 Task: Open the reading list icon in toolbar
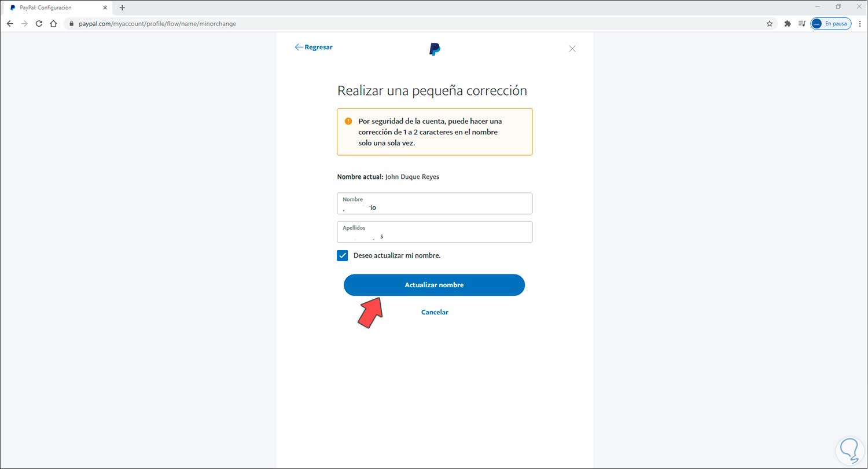802,23
